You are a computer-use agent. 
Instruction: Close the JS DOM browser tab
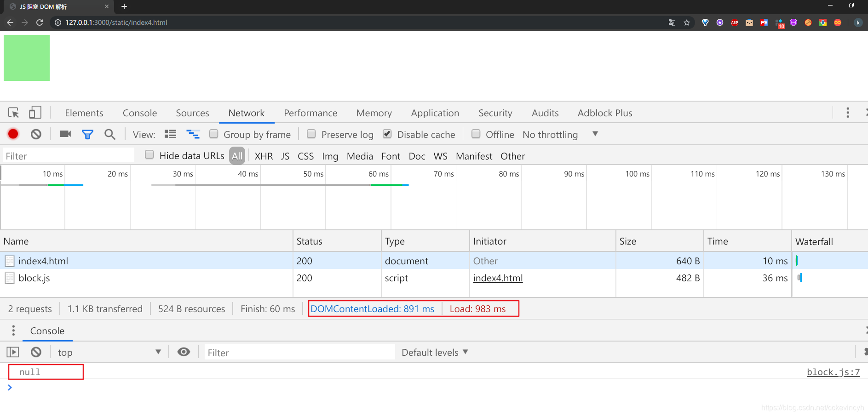point(107,6)
